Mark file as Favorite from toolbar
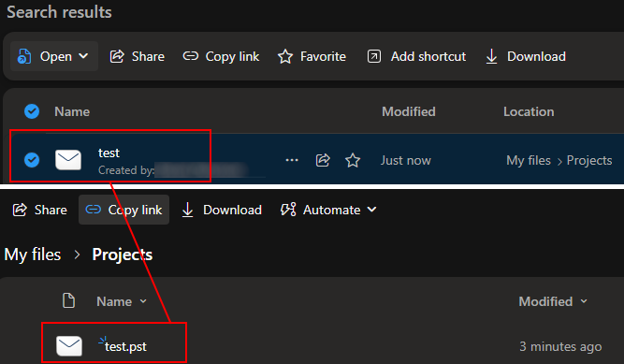Screen dimensions: 624x364 pos(312,56)
